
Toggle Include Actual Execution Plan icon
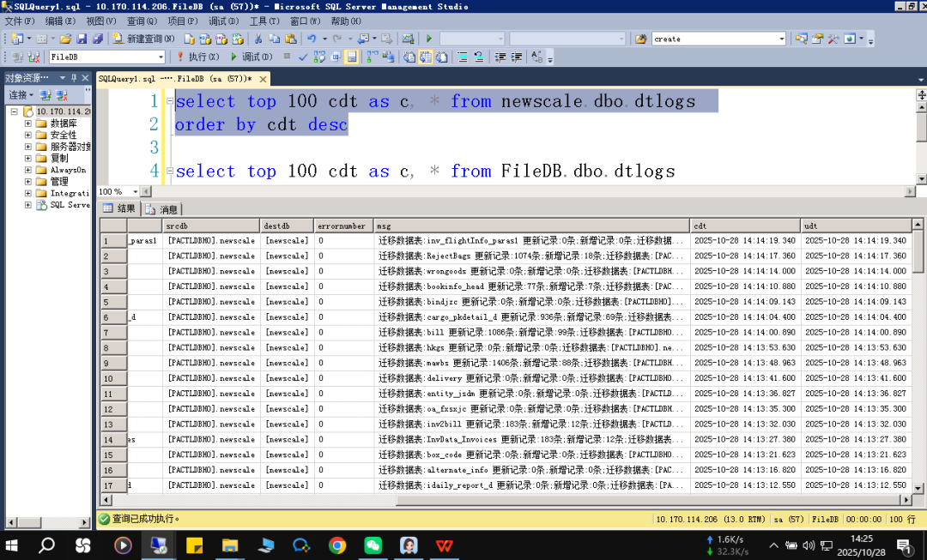[372, 57]
